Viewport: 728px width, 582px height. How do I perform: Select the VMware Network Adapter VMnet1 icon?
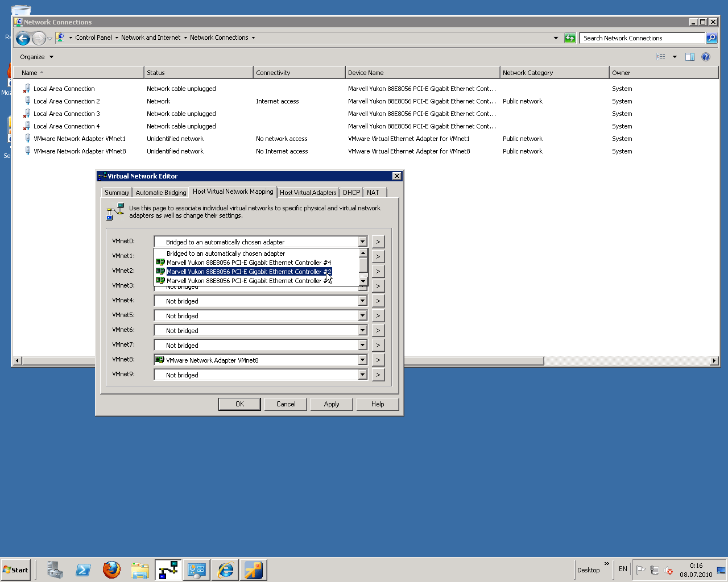[27, 139]
